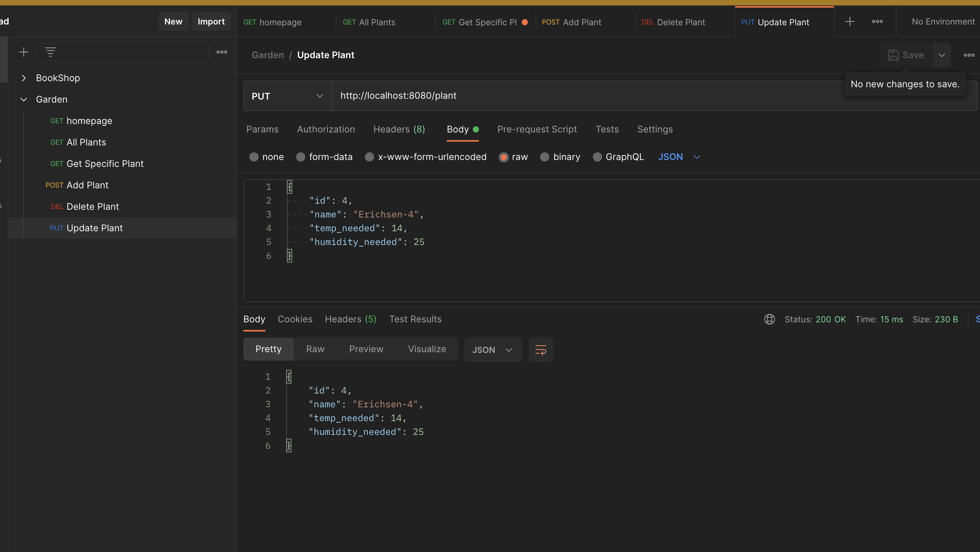Click the Import button
Image resolution: width=980 pixels, height=552 pixels.
211,21
